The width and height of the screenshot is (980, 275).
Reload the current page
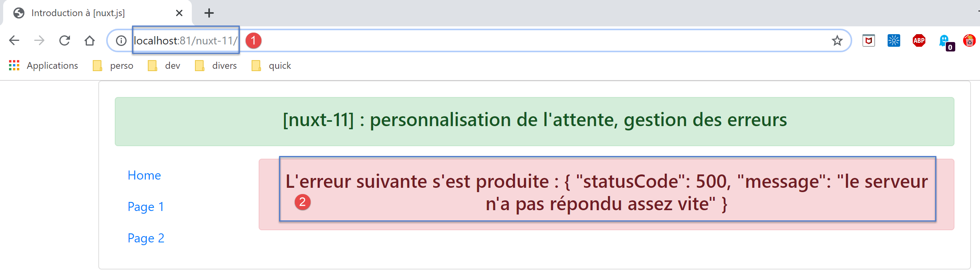pyautogui.click(x=64, y=40)
